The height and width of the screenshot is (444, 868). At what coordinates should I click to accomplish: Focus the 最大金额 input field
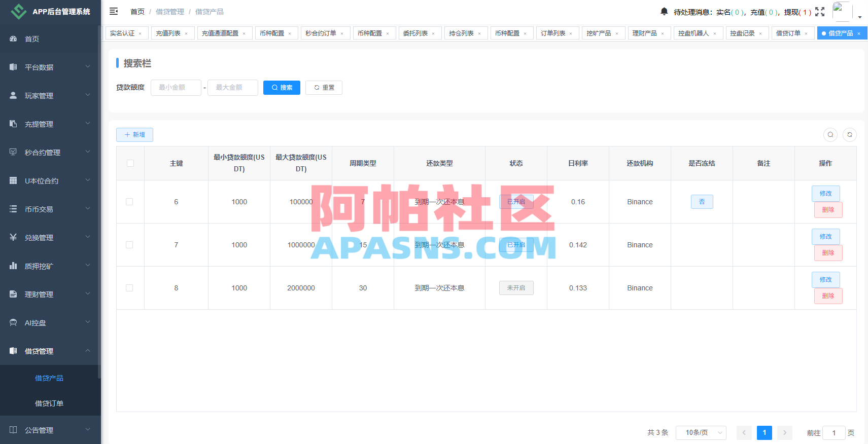233,88
